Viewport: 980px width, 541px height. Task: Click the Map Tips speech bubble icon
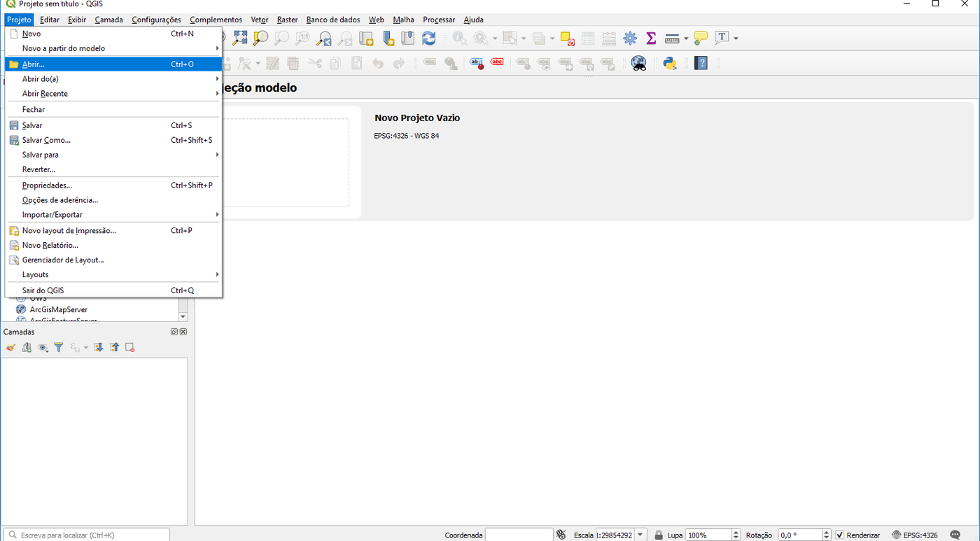coord(700,38)
